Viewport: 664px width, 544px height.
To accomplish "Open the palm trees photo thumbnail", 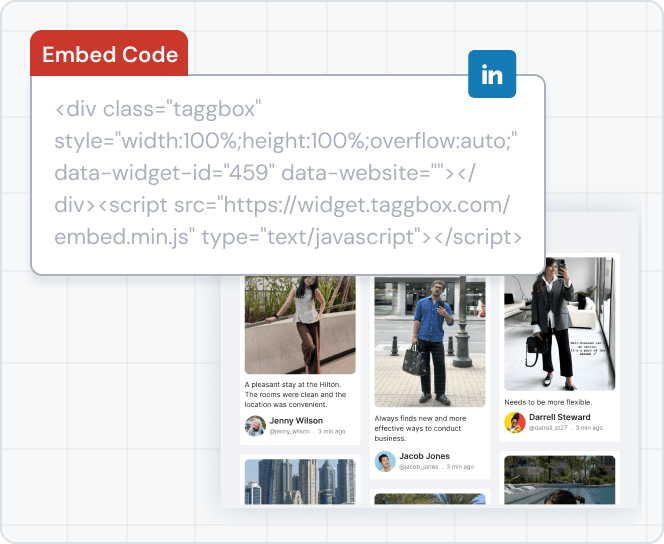I will point(430,499).
